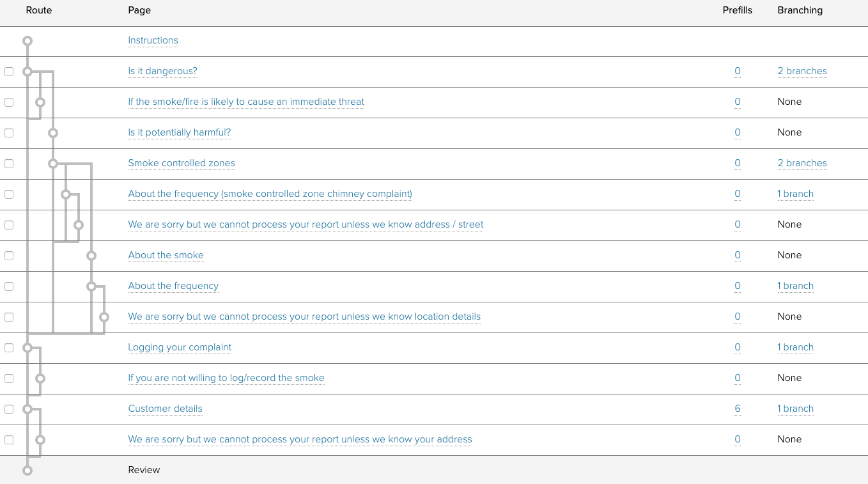Screen dimensions: 868x484
Task: Open 1 branch link for Customer details
Action: pyautogui.click(x=795, y=409)
